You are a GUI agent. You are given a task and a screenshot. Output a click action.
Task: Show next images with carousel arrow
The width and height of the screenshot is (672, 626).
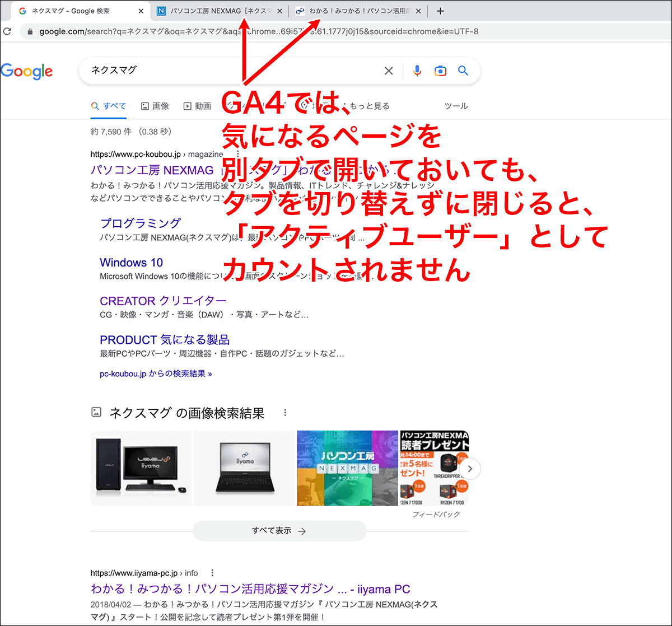coord(470,469)
